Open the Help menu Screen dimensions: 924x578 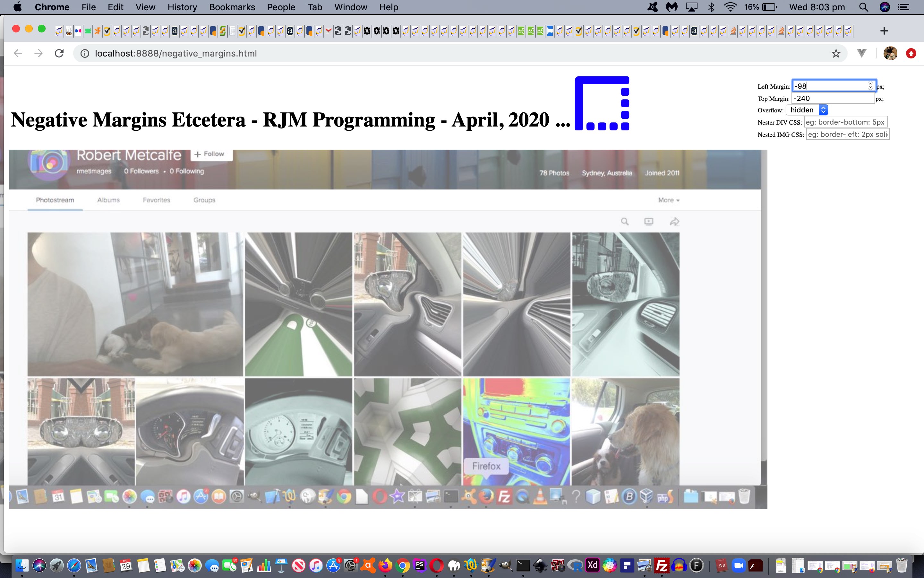coord(388,7)
